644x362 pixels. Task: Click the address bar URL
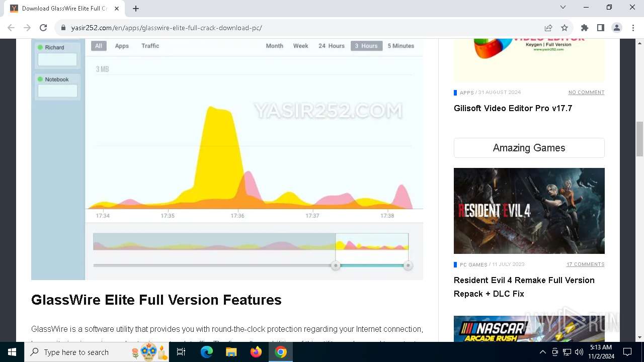[x=167, y=28]
